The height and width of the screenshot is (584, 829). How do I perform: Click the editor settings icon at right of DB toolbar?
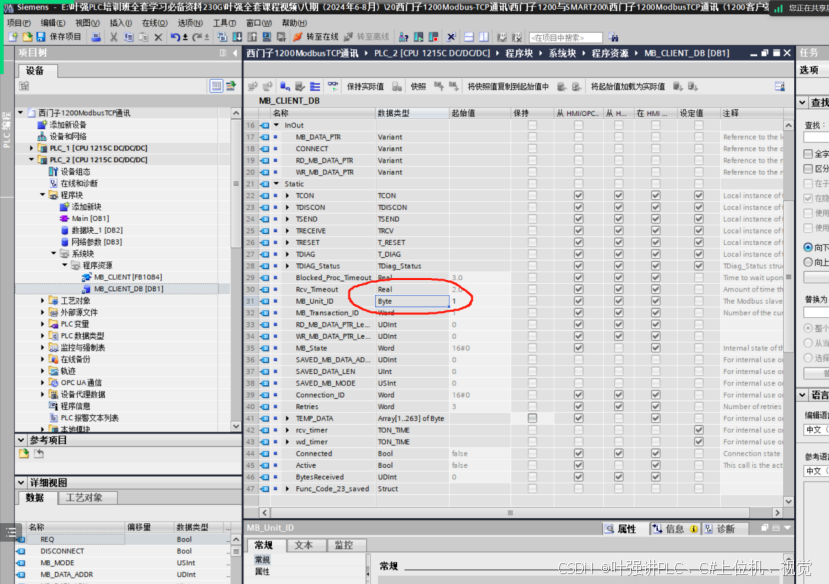pos(780,86)
